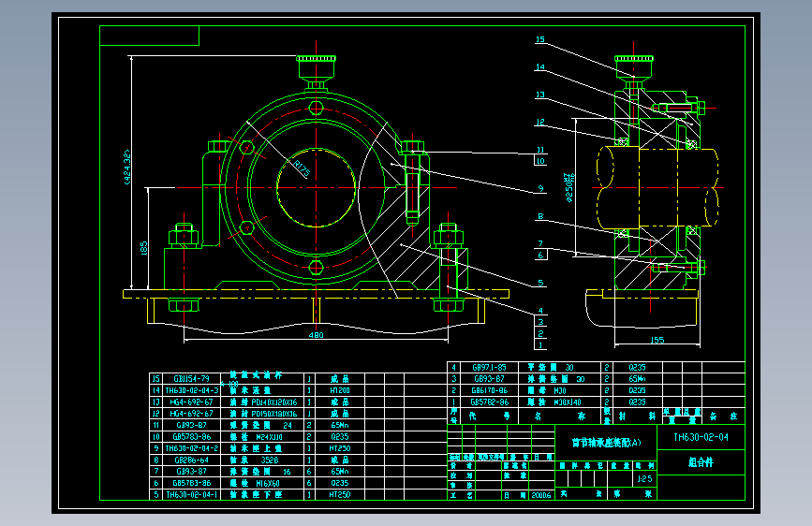This screenshot has width=812, height=526.
Task: Select the GB97.1-85 code cell
Action: coord(490,368)
